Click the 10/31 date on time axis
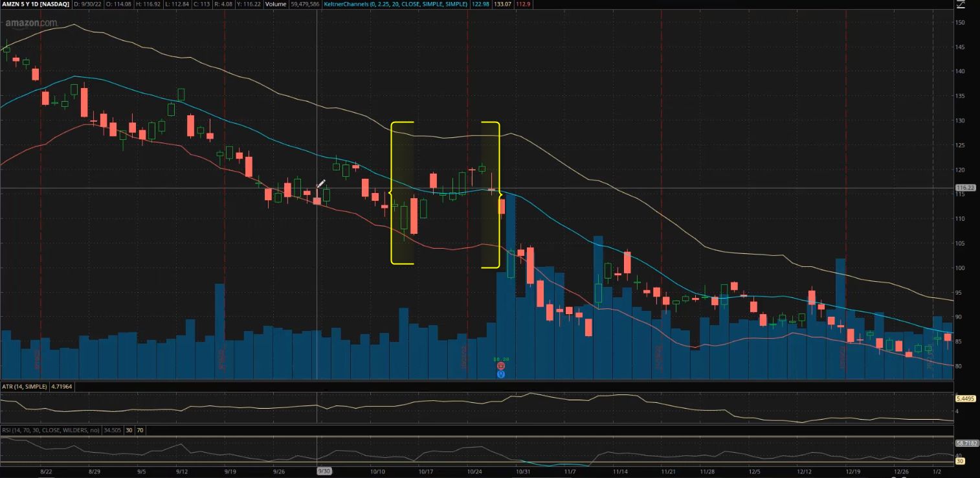Screen dimensions: 980x478 point(522,472)
